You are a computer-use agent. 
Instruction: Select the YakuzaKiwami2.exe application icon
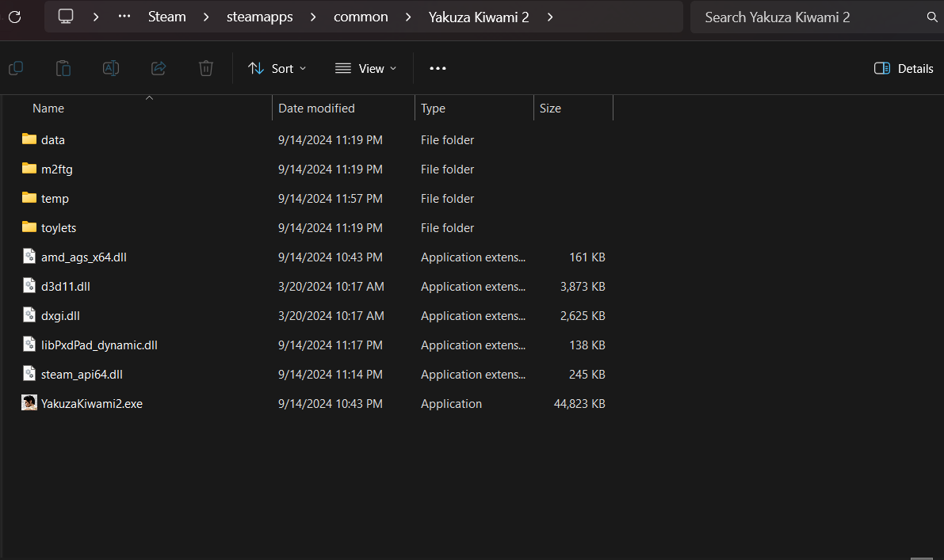(x=29, y=403)
